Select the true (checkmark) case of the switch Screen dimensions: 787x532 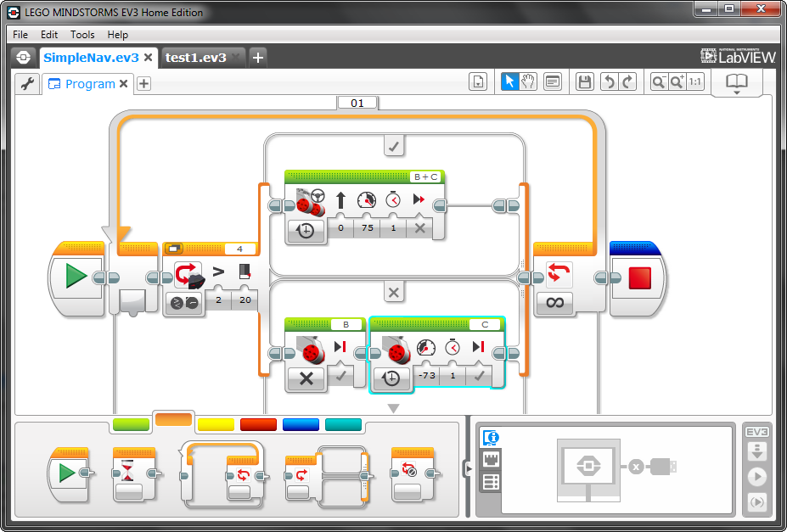tap(393, 146)
